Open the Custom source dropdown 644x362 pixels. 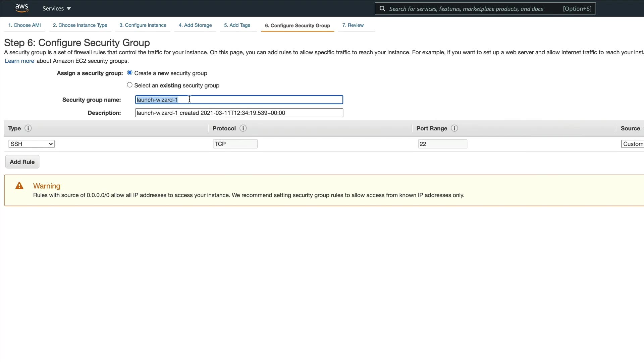[633, 144]
